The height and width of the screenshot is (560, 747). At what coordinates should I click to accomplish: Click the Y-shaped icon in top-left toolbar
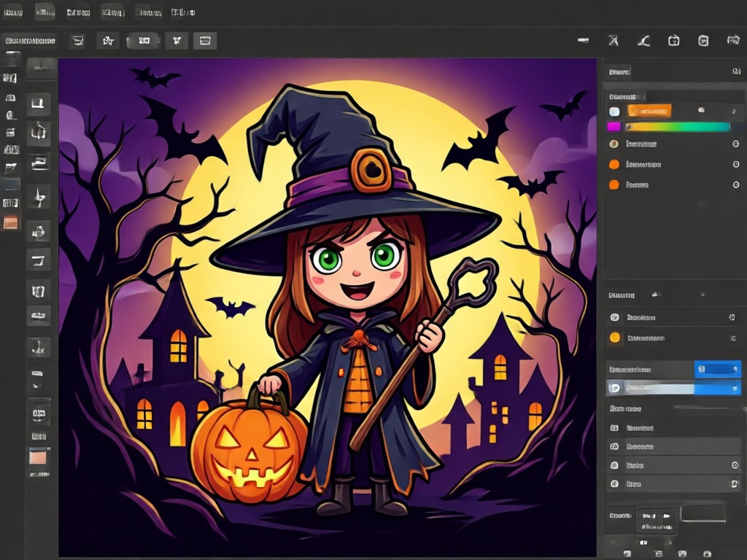[177, 41]
